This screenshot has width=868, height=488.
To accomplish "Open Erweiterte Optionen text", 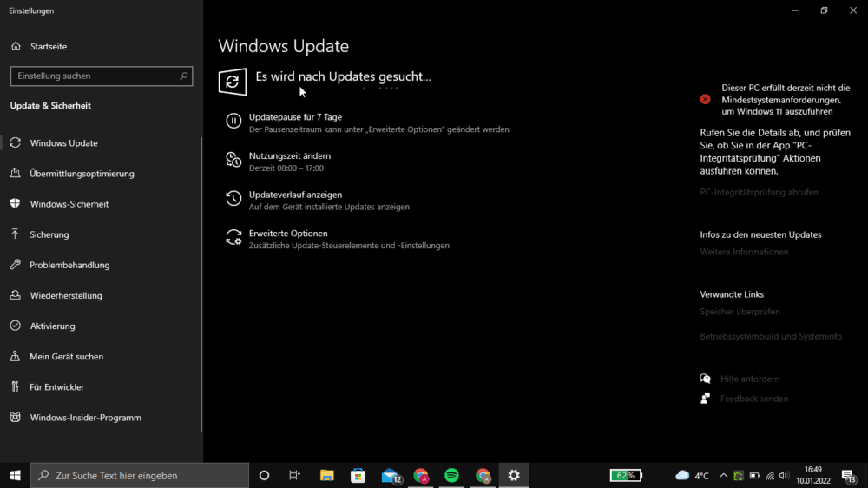I will [288, 234].
